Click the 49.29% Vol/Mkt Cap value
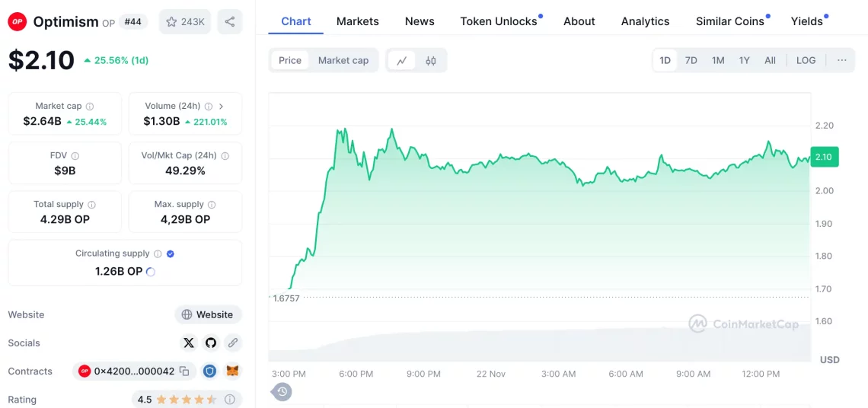The height and width of the screenshot is (408, 868). coord(186,171)
